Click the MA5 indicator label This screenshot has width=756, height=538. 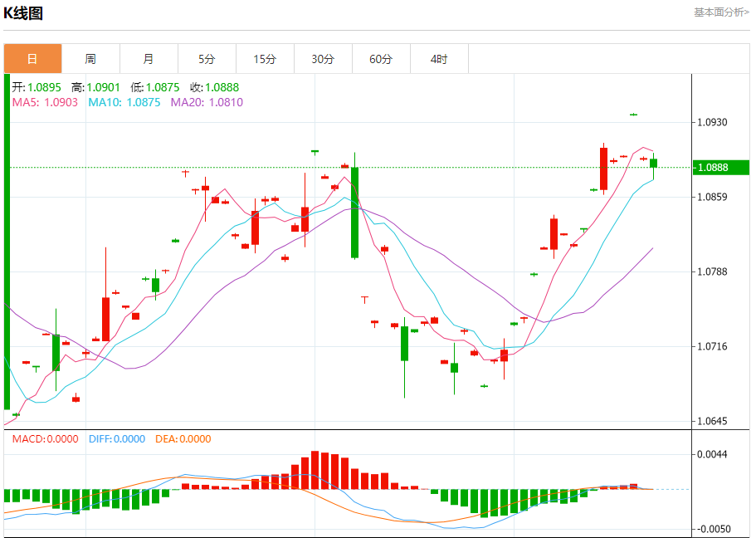pos(45,102)
